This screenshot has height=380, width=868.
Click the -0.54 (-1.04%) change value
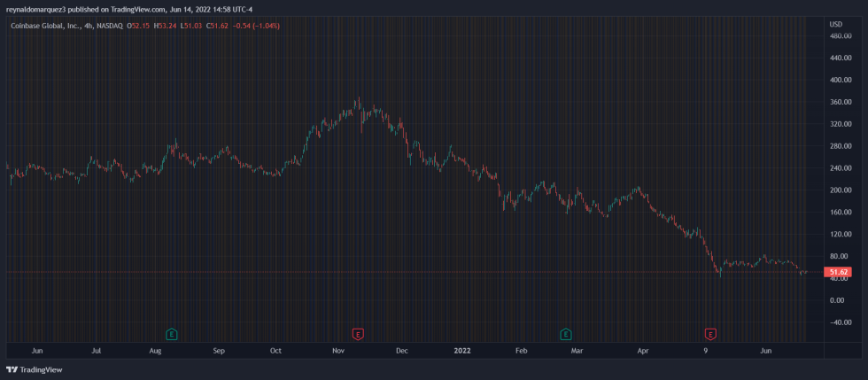[x=255, y=25]
